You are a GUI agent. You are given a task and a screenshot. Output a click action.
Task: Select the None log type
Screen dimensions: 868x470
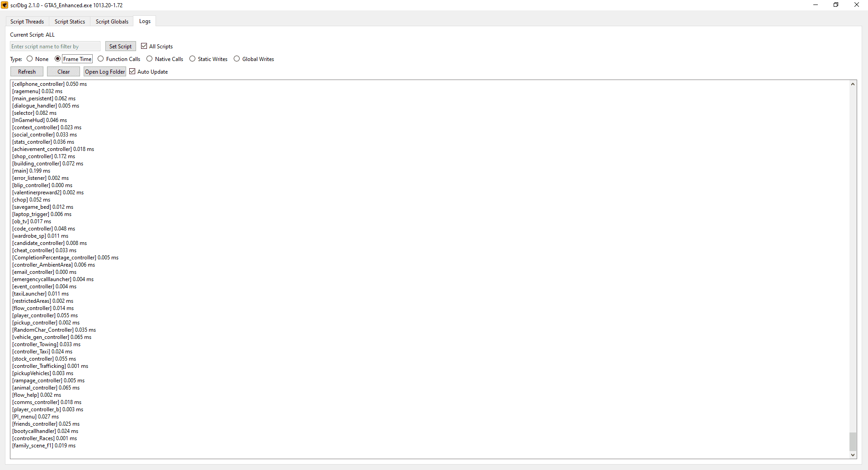tap(29, 59)
